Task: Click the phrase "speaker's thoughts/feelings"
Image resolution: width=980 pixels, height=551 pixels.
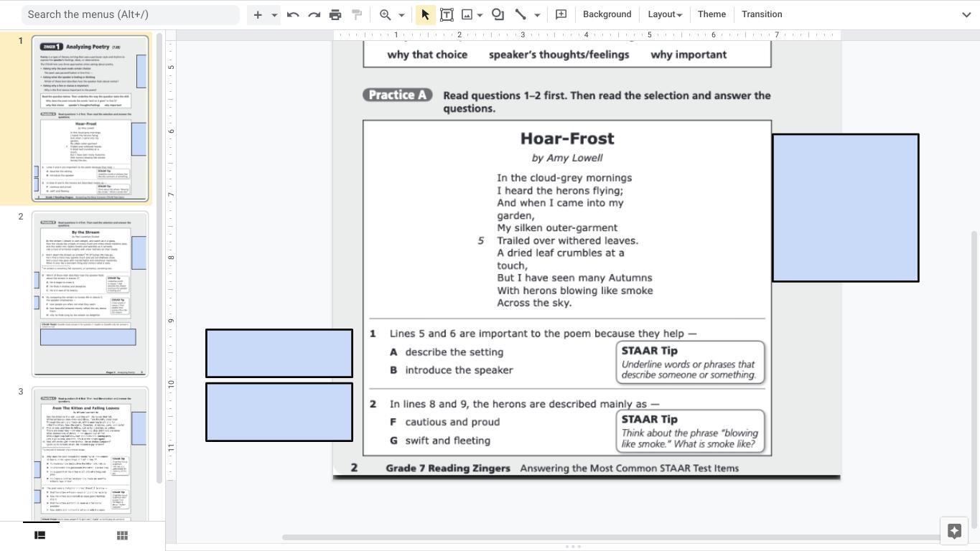Action: 559,55
